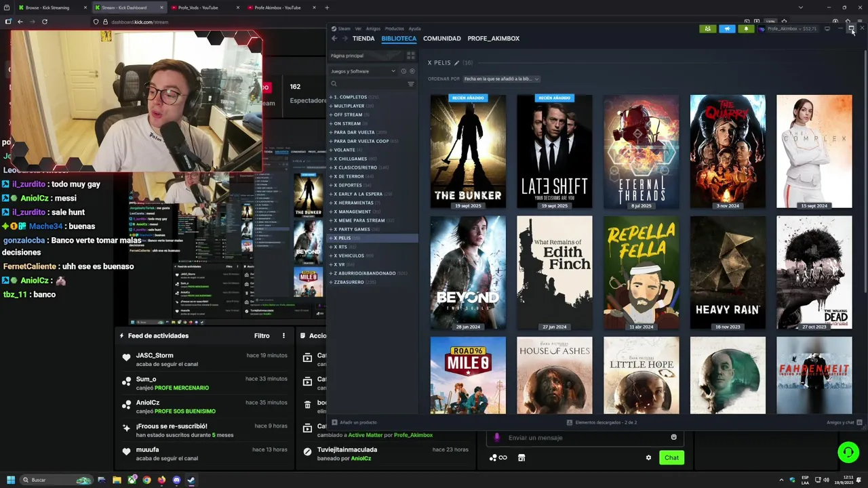Expand the Z ABURRIDO/ABANDONADO collection
This screenshot has height=488, width=868.
point(331,273)
